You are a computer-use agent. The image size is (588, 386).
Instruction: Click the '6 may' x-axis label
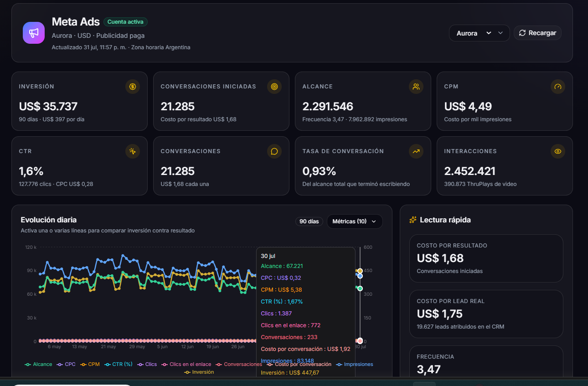point(54,347)
